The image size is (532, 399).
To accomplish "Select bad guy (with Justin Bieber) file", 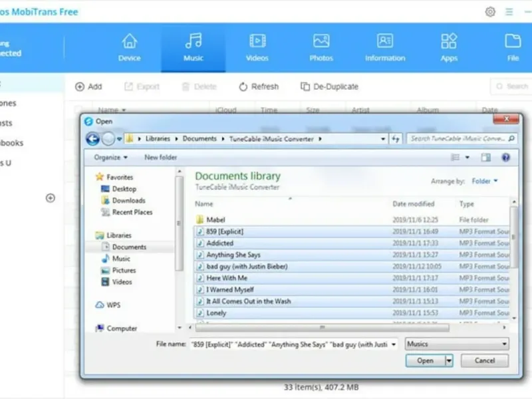I will 352,267.
